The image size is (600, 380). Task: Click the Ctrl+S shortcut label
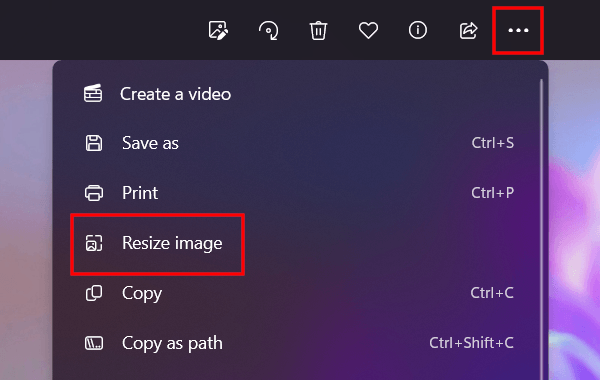point(492,143)
